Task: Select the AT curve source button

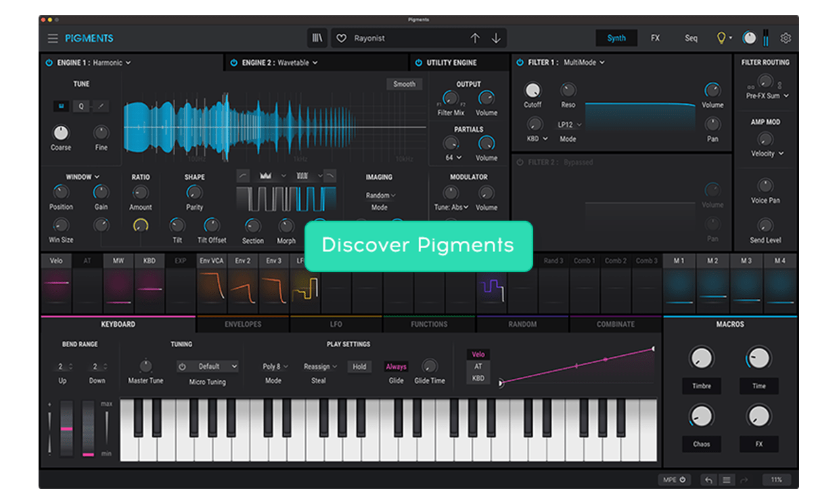Action: [x=478, y=367]
